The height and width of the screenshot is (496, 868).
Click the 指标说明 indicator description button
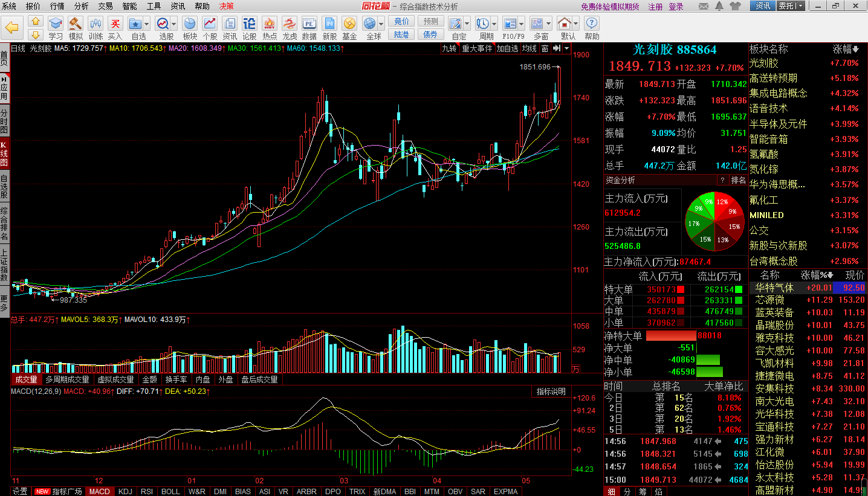tap(551, 391)
